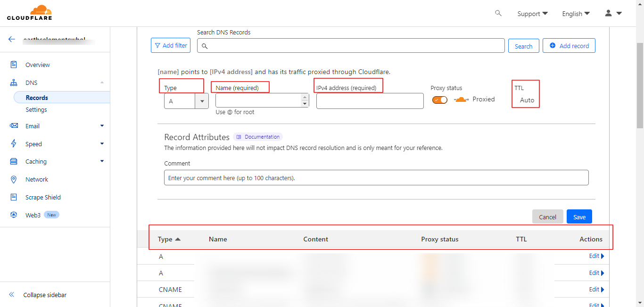This screenshot has height=307, width=644.
Task: Click the Email envelope icon
Action: coord(14,126)
